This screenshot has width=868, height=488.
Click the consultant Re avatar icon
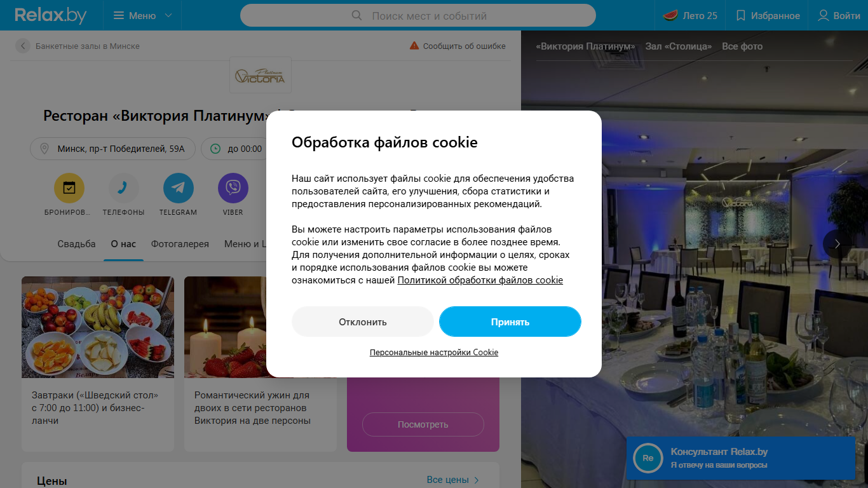(648, 458)
